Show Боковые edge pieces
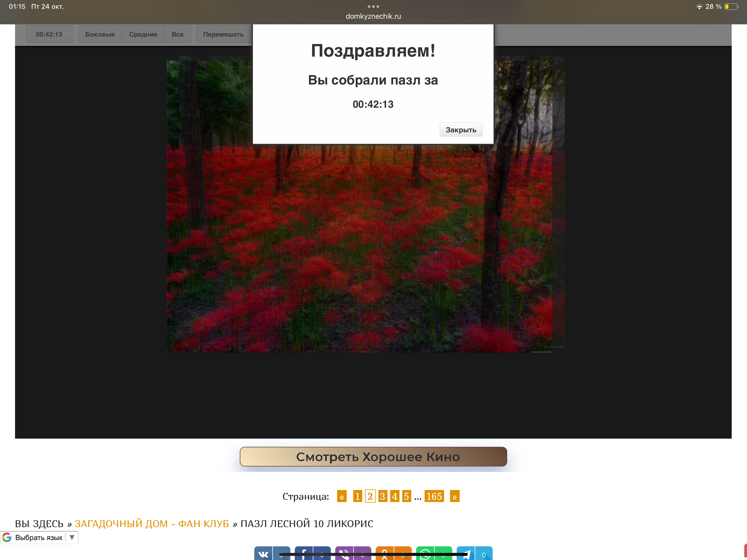This screenshot has width=747, height=560. point(100,34)
